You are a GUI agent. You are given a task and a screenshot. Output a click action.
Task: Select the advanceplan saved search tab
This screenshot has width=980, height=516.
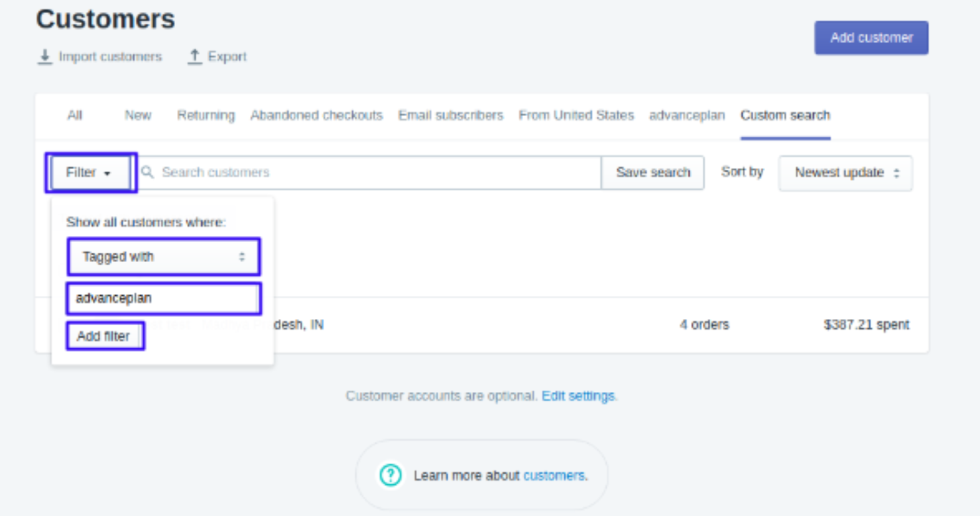point(687,115)
